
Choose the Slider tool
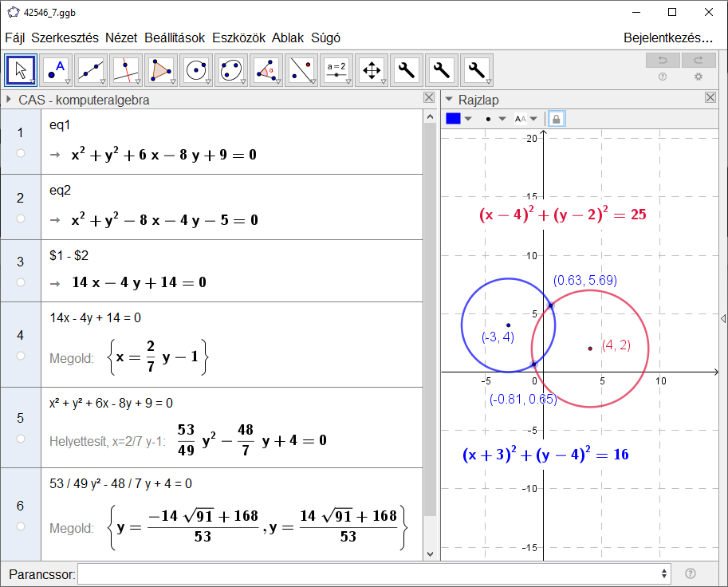coord(336,70)
